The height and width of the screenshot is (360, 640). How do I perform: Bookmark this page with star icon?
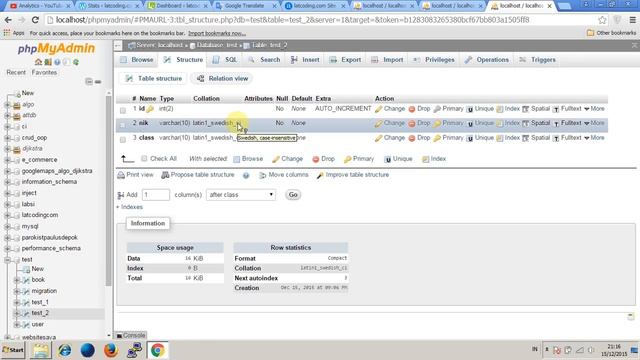[602, 20]
